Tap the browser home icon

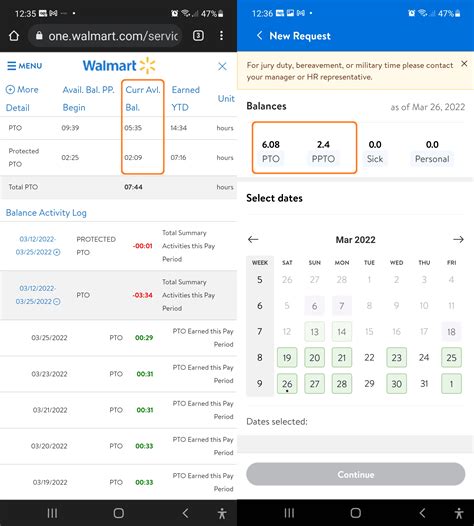coord(14,36)
